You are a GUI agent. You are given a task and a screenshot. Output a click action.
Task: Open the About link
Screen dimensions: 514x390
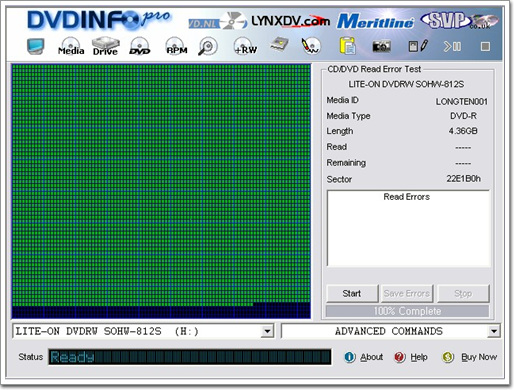371,357
